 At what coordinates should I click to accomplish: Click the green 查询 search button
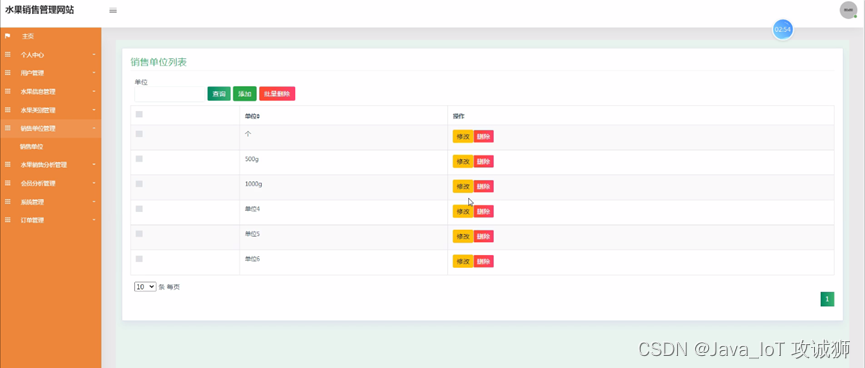[x=219, y=94]
